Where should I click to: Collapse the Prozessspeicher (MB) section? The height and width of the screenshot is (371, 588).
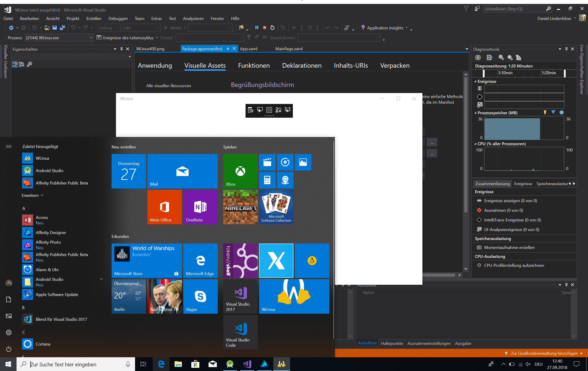pos(475,113)
